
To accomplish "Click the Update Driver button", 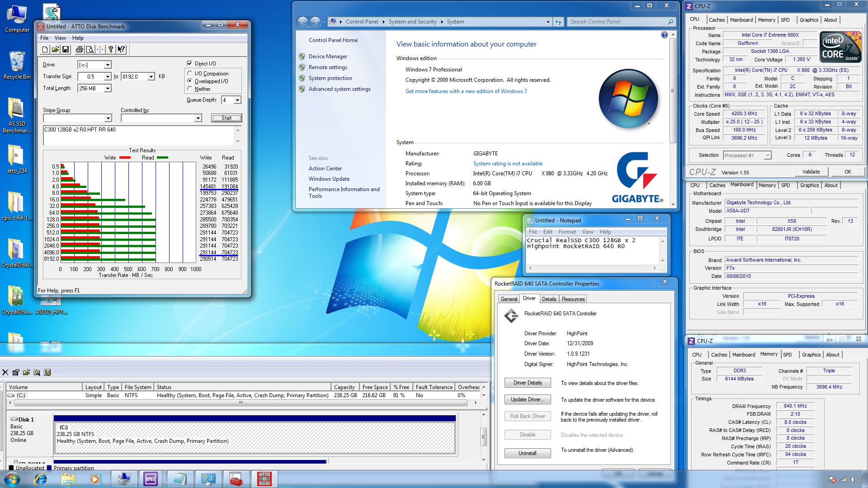I will click(x=528, y=399).
